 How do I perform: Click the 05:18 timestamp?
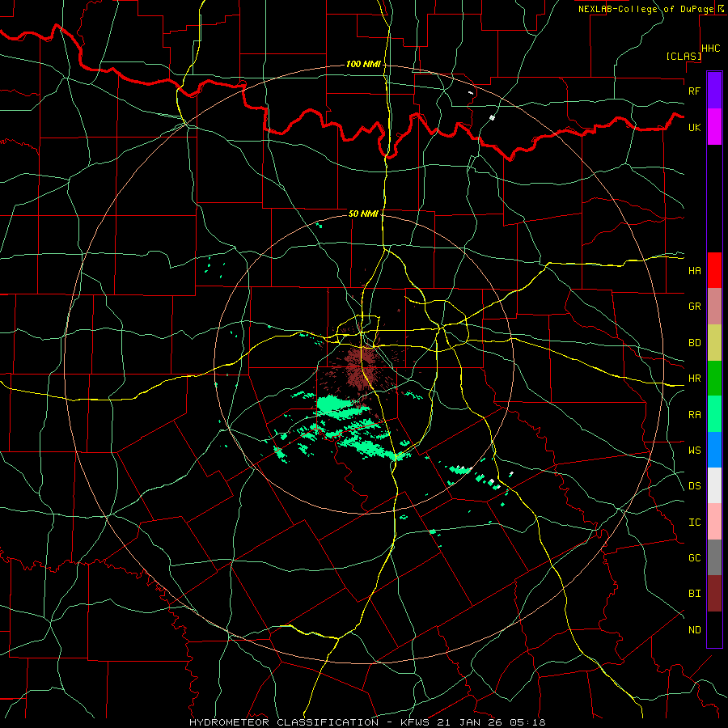tap(527, 722)
